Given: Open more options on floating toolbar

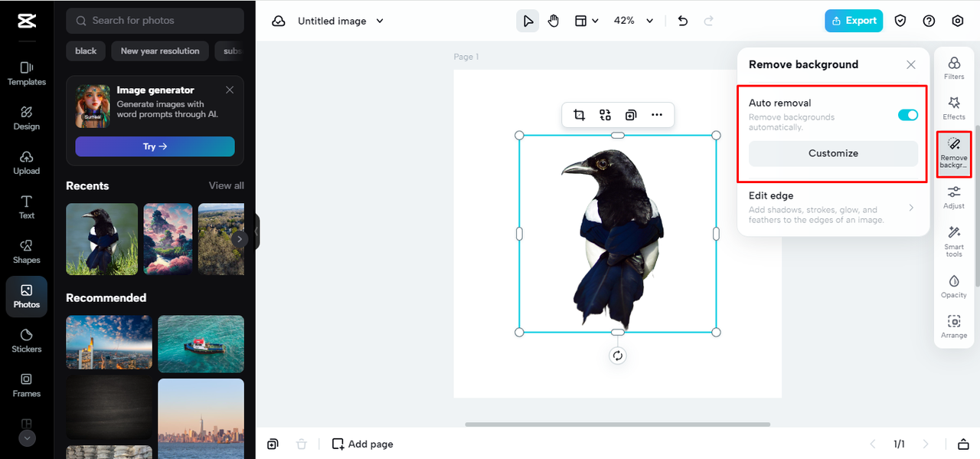Looking at the screenshot, I should click(656, 115).
